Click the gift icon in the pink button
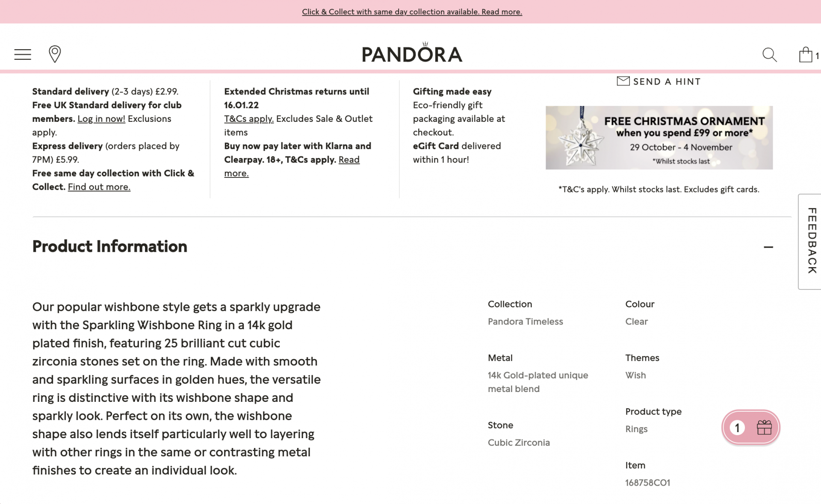 pyautogui.click(x=764, y=427)
